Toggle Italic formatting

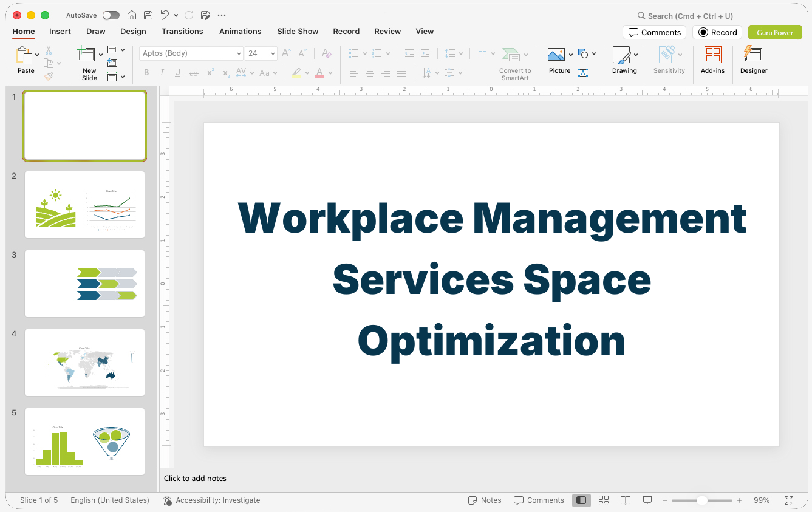[x=162, y=73]
